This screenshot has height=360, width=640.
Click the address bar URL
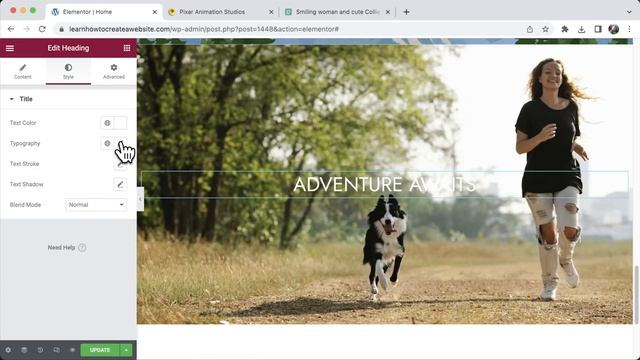tap(204, 29)
